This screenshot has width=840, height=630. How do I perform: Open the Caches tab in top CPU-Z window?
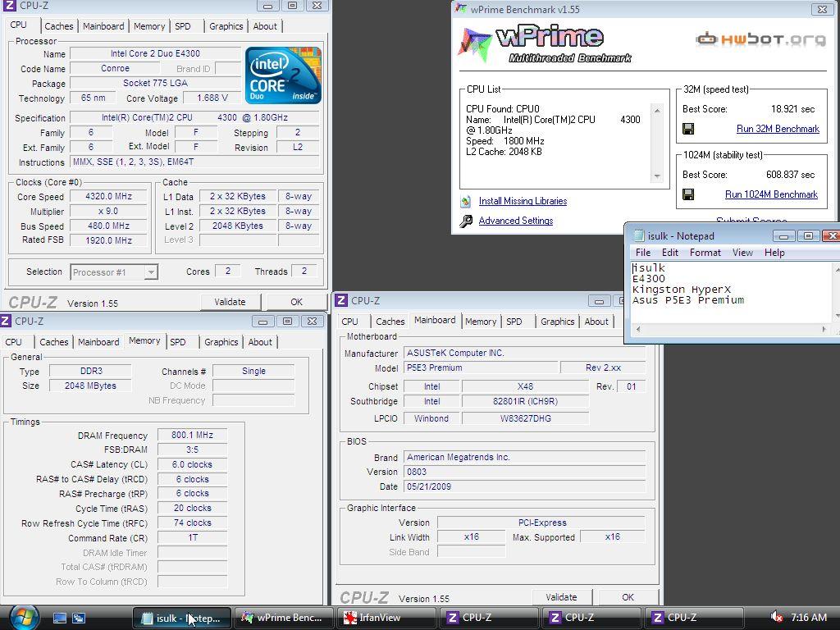click(59, 26)
